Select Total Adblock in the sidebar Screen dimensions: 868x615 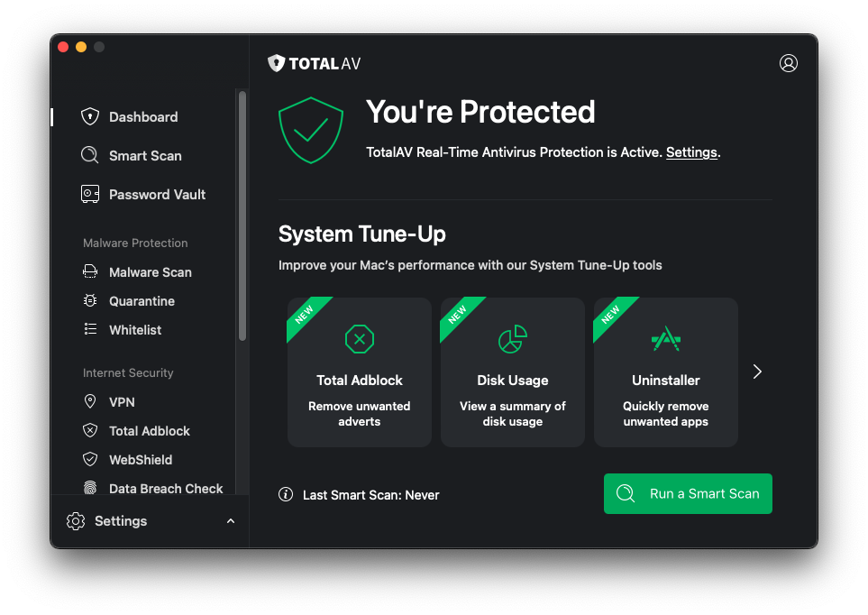tap(150, 431)
